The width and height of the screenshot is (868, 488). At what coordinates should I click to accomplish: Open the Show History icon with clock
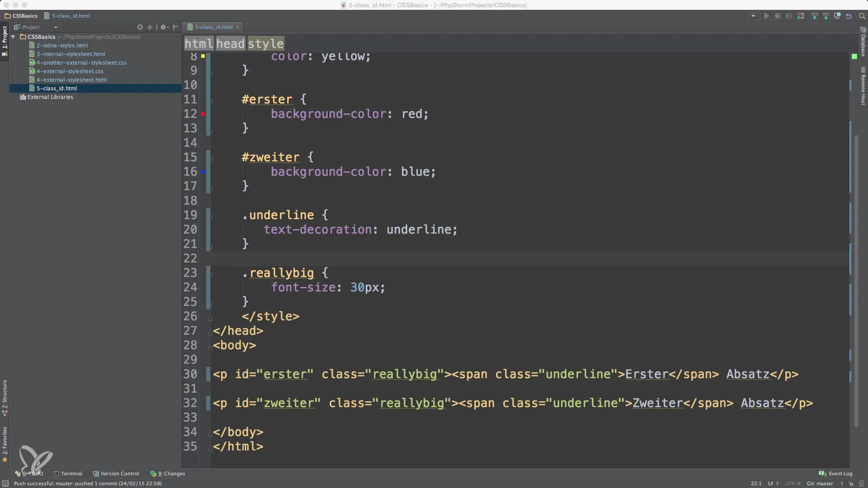pyautogui.click(x=837, y=16)
